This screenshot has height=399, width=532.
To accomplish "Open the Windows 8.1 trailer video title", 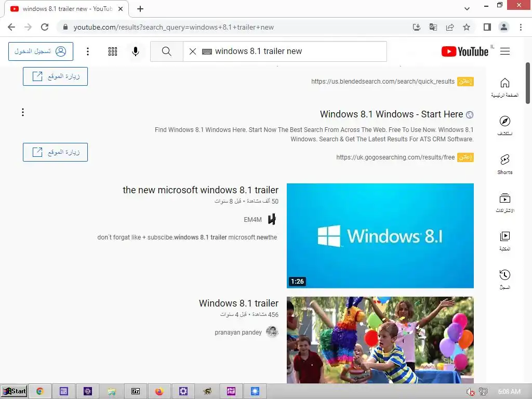I will click(x=238, y=303).
